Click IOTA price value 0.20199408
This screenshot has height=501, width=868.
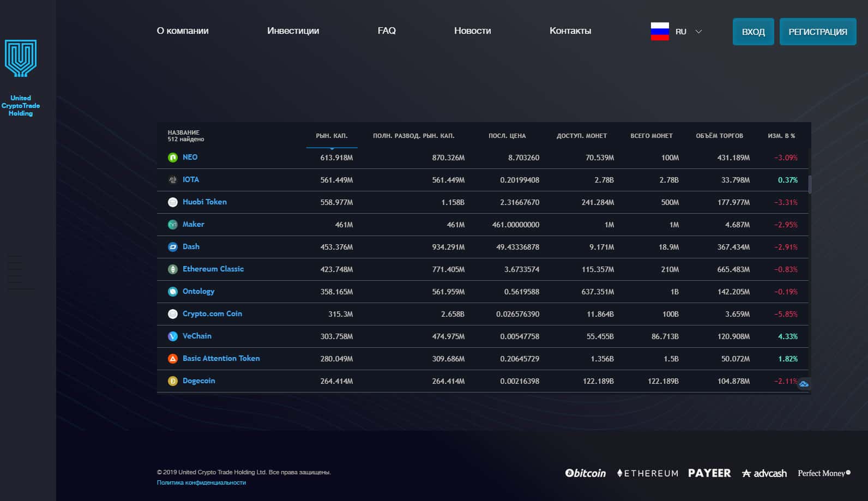520,180
